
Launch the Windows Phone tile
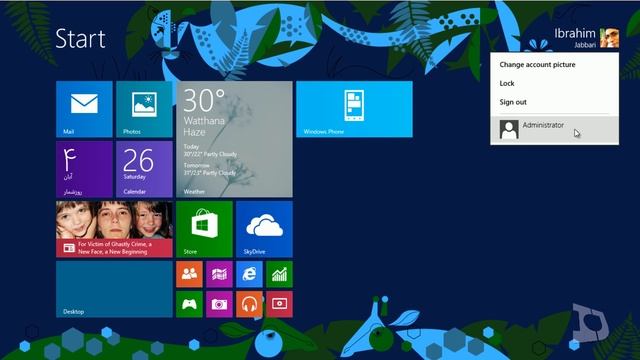click(354, 109)
